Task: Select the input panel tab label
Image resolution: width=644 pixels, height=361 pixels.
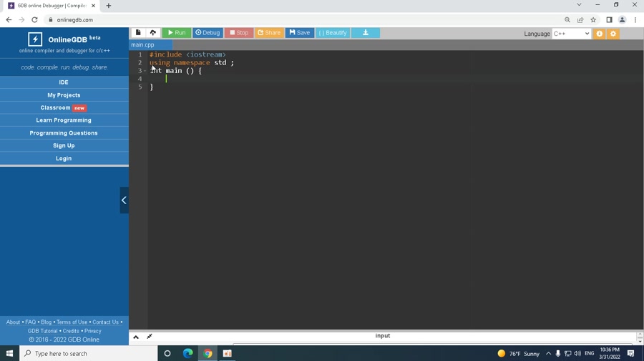Action: point(383,336)
